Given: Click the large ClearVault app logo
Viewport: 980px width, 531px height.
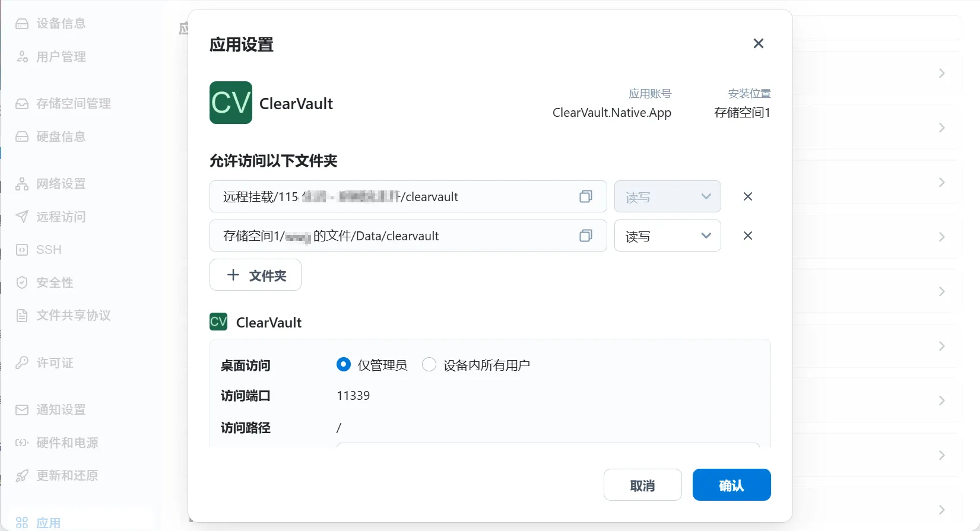Looking at the screenshot, I should pyautogui.click(x=231, y=103).
